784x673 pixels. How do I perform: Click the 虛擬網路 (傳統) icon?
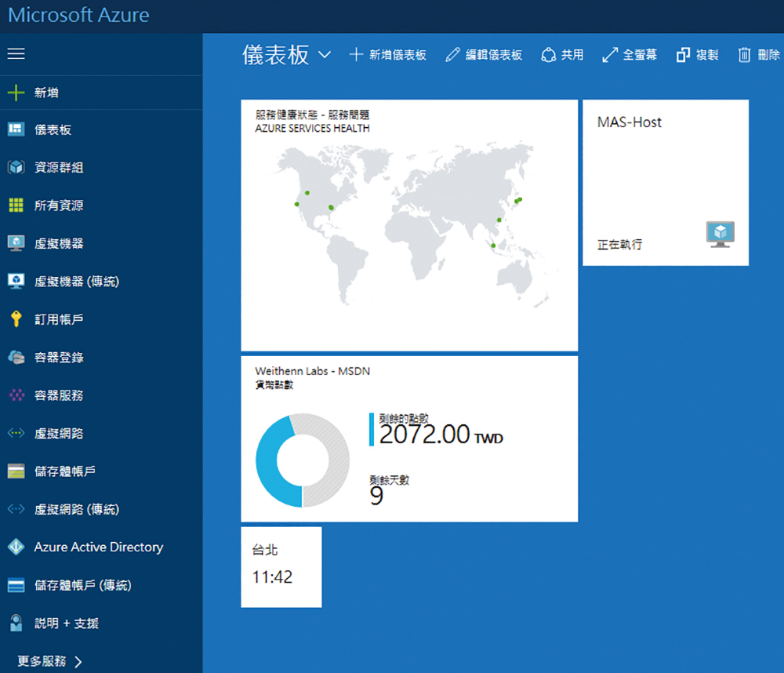click(16, 509)
